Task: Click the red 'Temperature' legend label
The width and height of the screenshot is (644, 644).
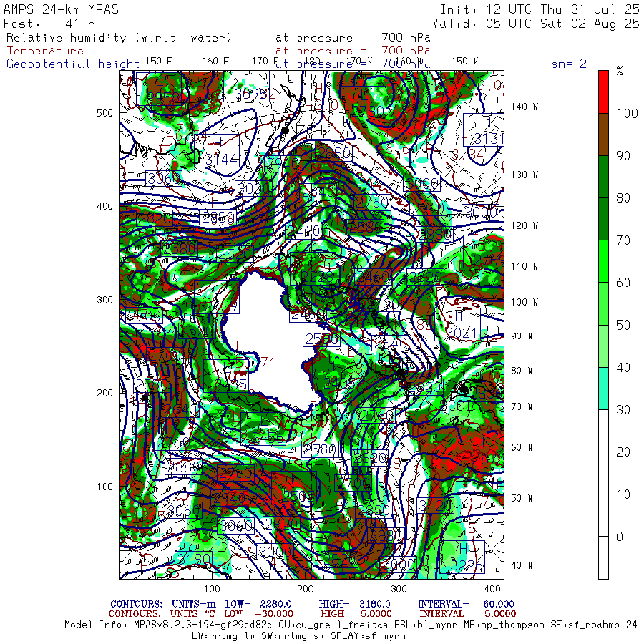Action: [45, 51]
